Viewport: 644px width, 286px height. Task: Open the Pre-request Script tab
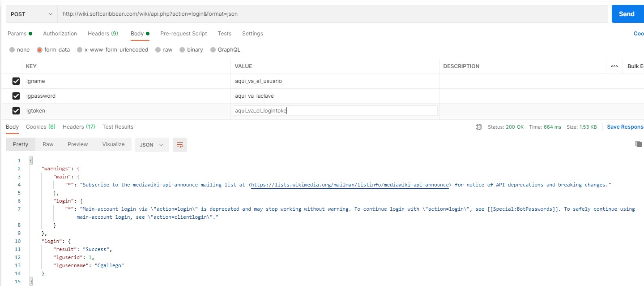tap(183, 34)
